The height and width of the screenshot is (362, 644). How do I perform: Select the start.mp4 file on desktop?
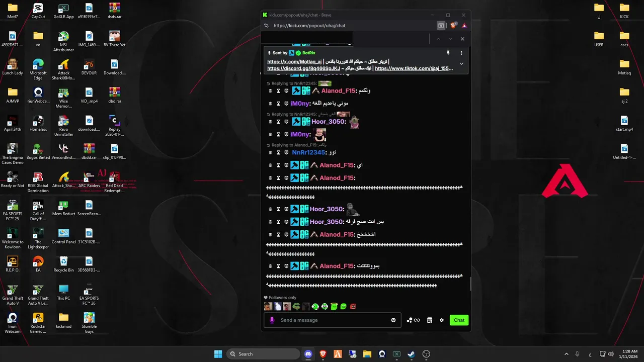624,124
